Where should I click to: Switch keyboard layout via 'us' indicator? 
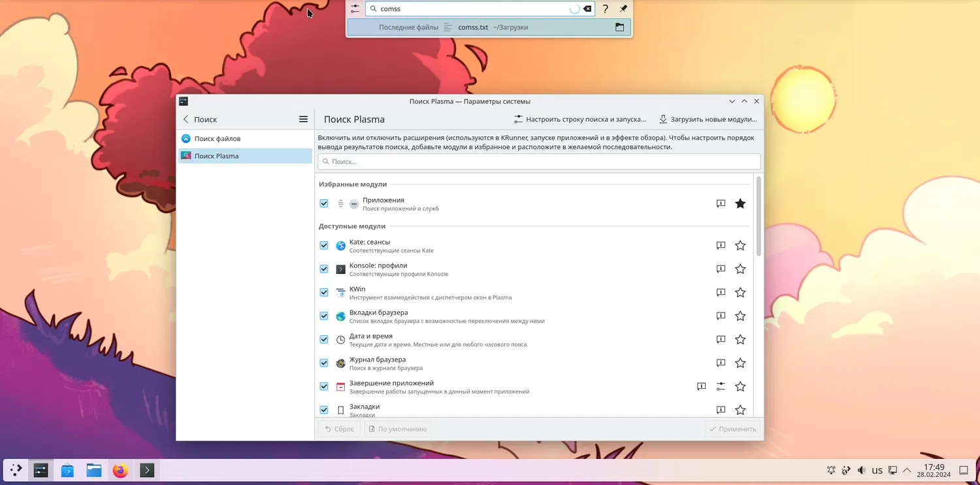click(877, 470)
